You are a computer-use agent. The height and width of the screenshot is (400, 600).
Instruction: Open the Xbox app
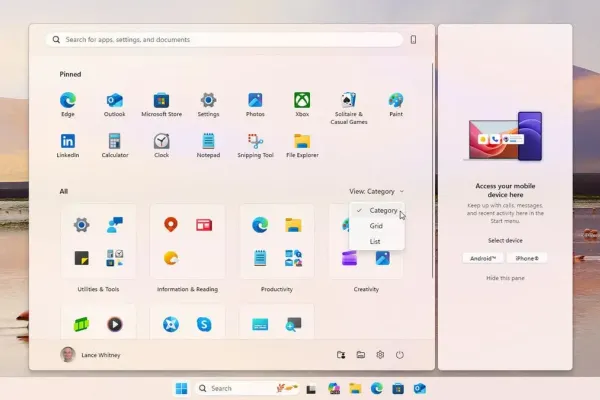pos(302,104)
